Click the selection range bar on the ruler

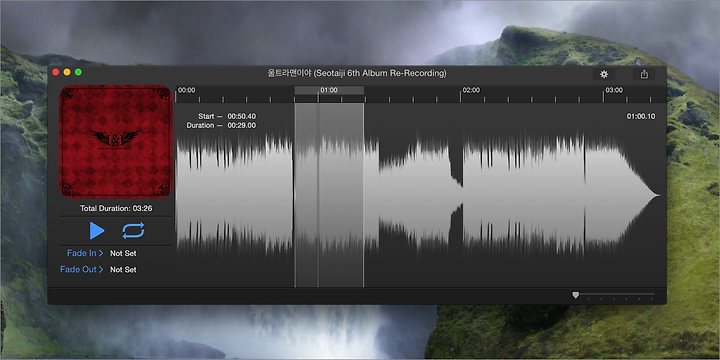click(x=329, y=90)
